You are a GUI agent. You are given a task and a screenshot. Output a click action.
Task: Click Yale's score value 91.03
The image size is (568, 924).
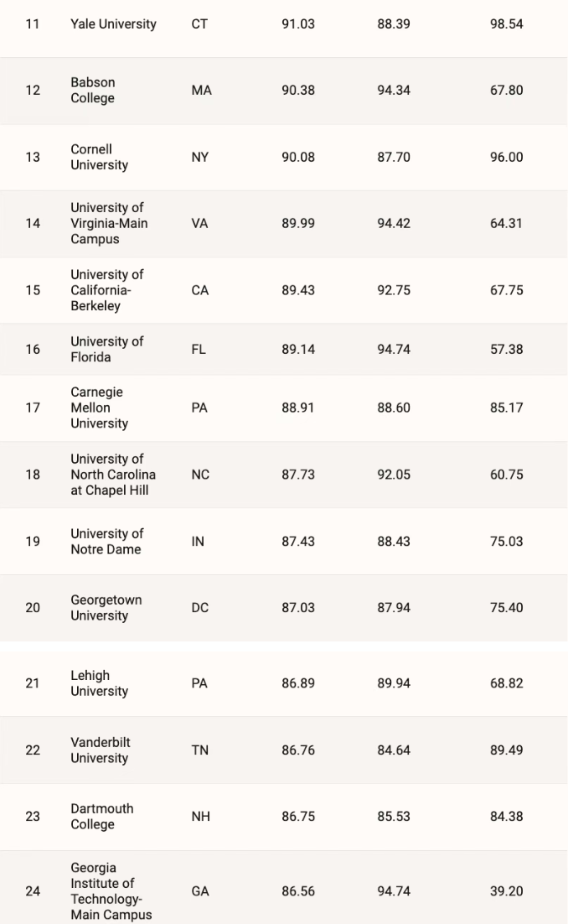tap(298, 24)
